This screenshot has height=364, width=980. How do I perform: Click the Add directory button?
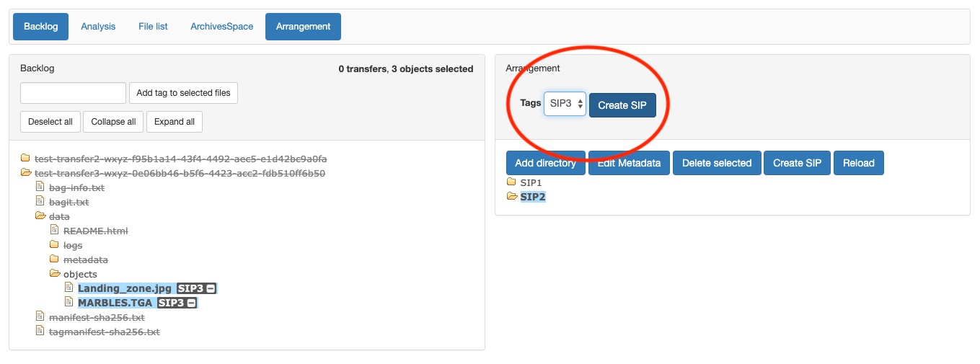coord(545,163)
